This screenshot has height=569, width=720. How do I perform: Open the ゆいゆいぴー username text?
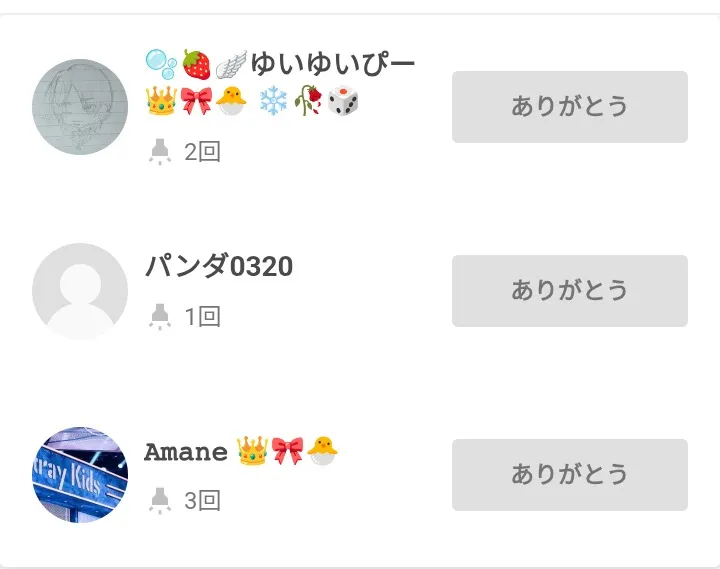tap(332, 65)
